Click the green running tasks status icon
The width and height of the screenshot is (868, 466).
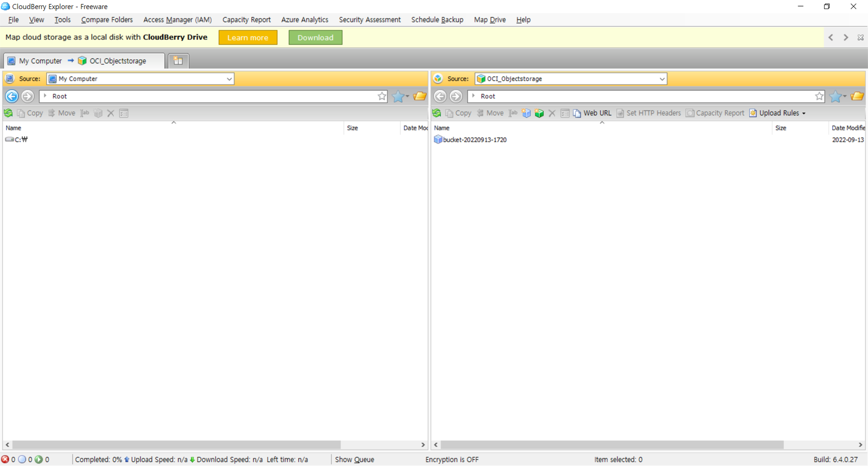[39, 459]
